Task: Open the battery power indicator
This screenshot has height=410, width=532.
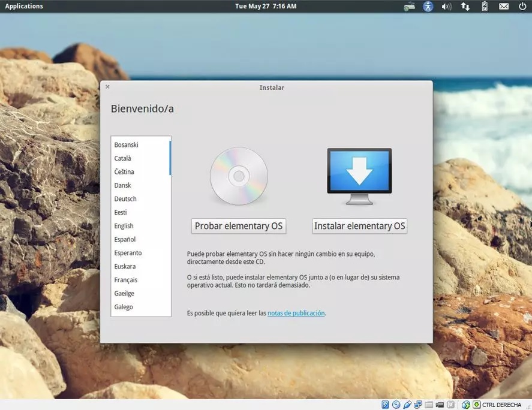Action: (x=485, y=7)
